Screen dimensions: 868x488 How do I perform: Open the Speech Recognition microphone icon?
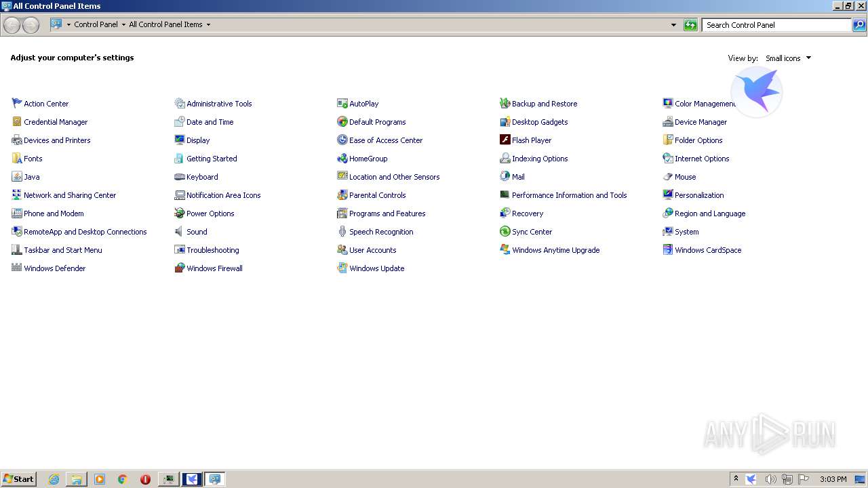342,232
